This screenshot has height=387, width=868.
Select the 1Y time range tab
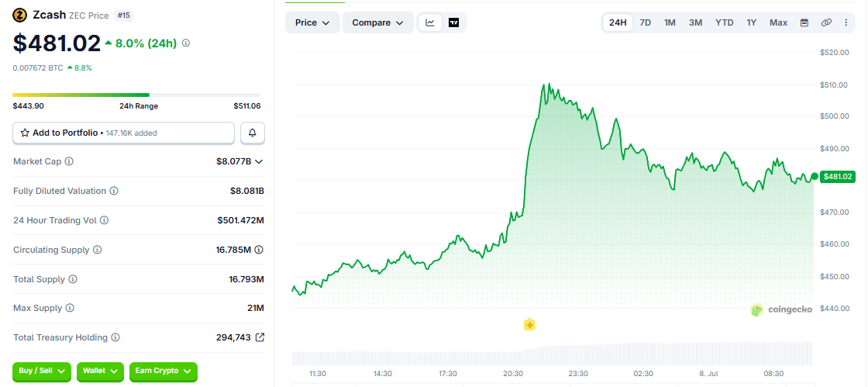[751, 22]
